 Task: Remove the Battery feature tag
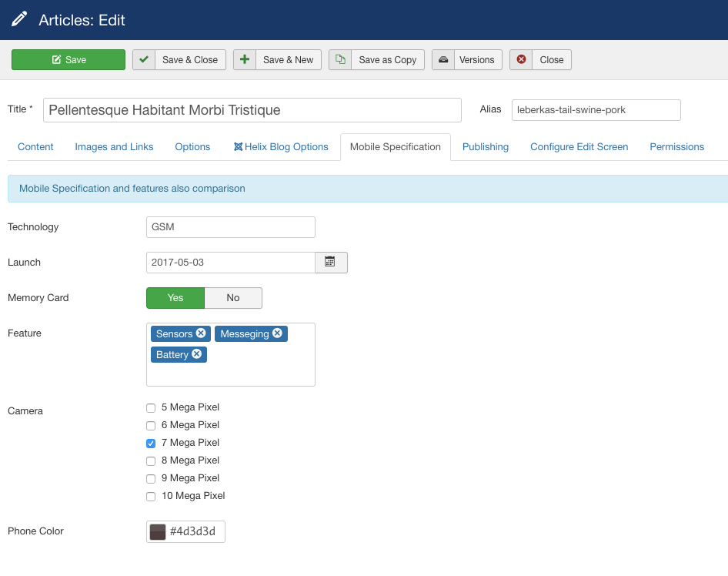click(197, 354)
